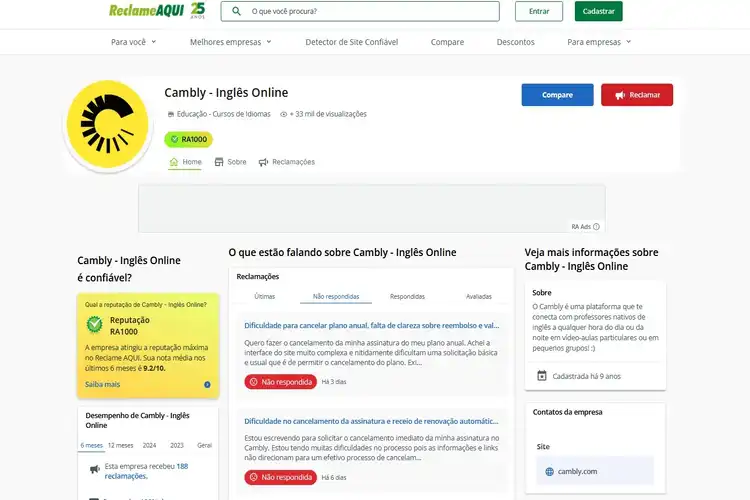Click the Sobre storefront icon
The width and height of the screenshot is (750, 500).
pos(219,162)
